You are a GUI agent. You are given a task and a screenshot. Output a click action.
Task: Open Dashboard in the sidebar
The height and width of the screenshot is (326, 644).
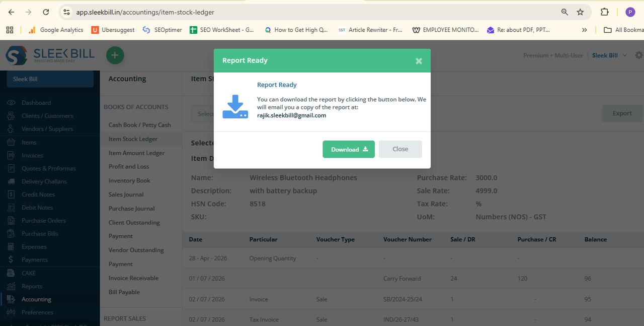tap(36, 103)
